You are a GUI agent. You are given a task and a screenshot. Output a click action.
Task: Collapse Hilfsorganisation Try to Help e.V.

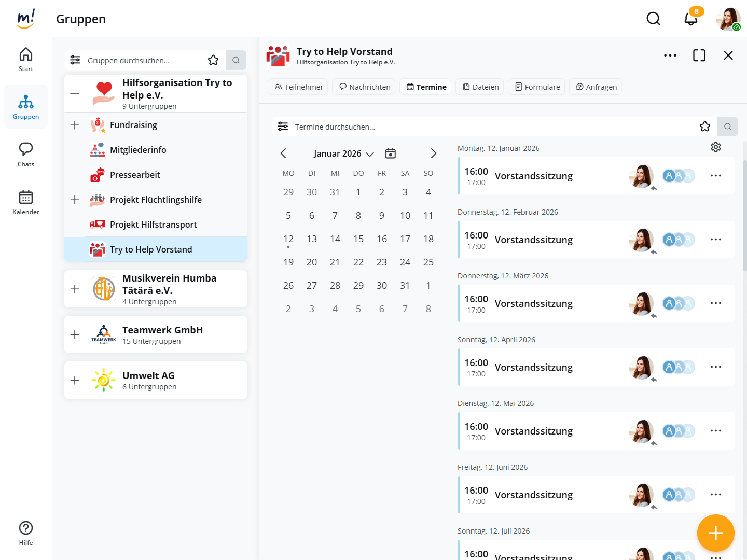pos(75,94)
